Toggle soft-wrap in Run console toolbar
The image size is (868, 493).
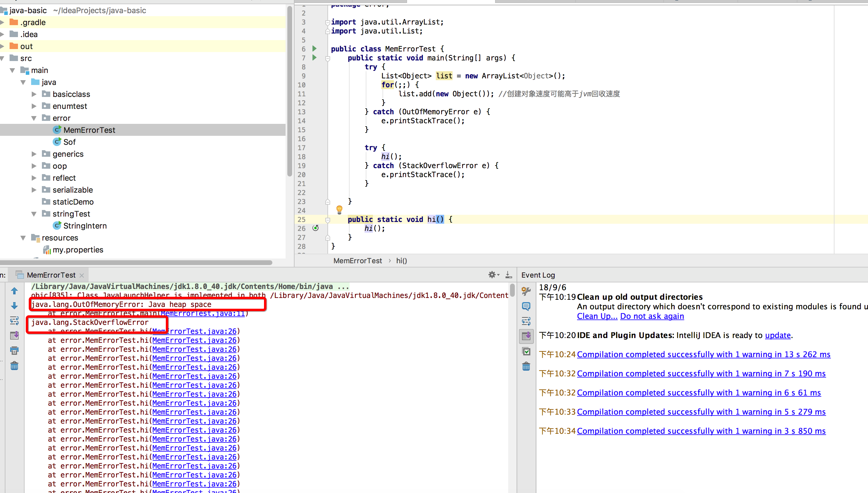(14, 321)
